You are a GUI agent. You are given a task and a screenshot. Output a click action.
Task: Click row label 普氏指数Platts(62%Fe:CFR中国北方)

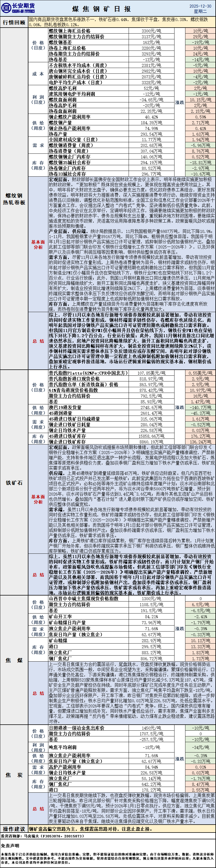click(x=89, y=373)
